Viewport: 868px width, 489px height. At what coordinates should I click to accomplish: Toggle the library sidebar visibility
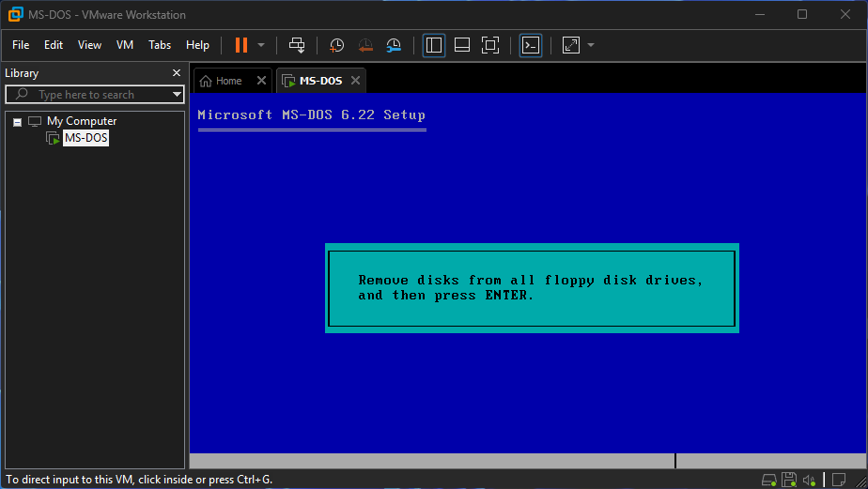point(433,45)
